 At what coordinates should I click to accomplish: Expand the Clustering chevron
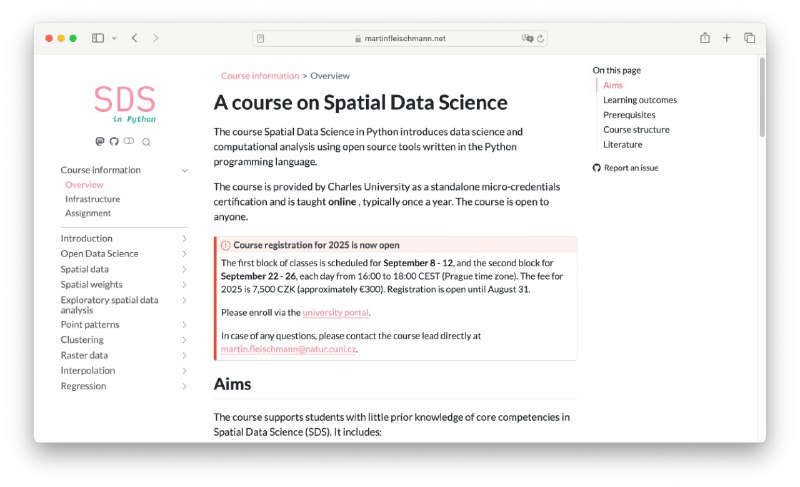(185, 340)
